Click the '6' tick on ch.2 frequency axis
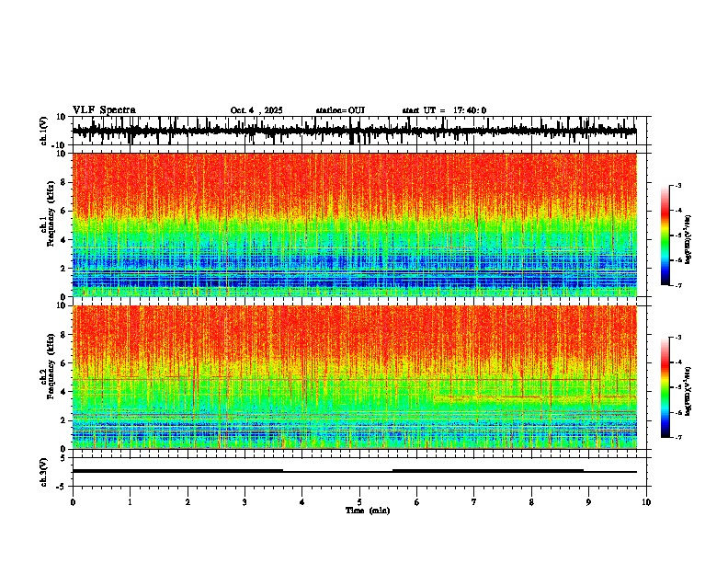This screenshot has height=563, width=728. click(63, 362)
